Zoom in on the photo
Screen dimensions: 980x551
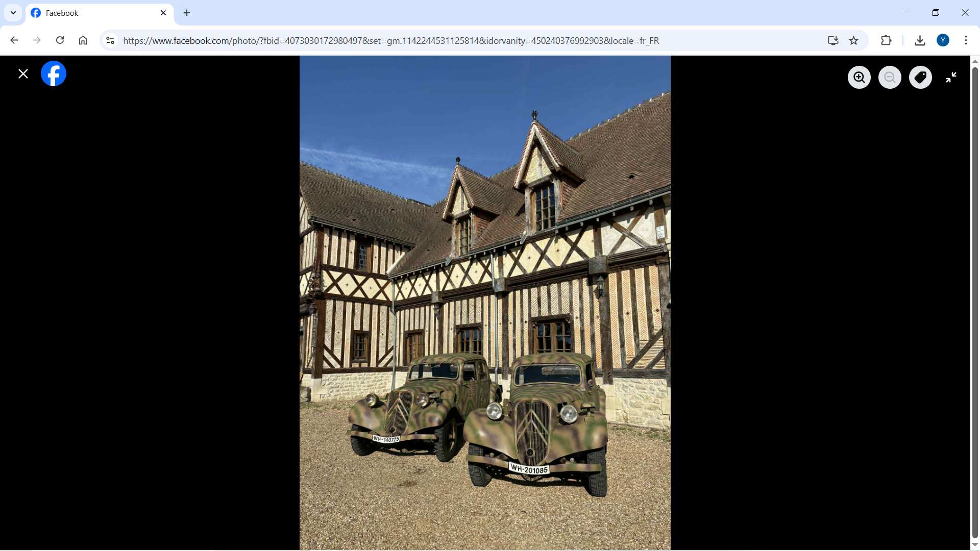pos(859,78)
